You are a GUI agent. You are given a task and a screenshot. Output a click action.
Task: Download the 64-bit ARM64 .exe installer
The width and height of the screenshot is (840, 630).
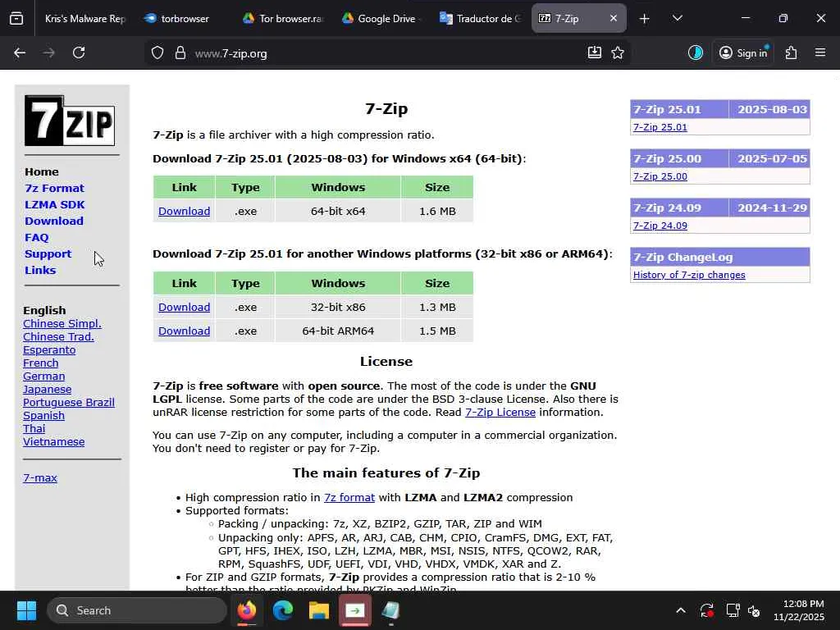click(184, 331)
